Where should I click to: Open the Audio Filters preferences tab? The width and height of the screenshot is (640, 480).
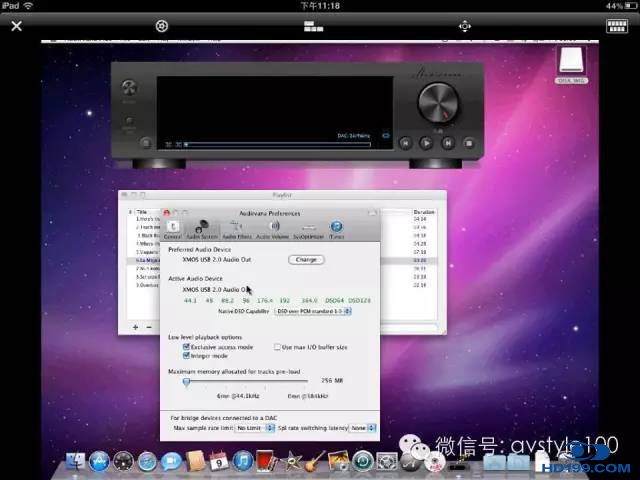click(237, 230)
